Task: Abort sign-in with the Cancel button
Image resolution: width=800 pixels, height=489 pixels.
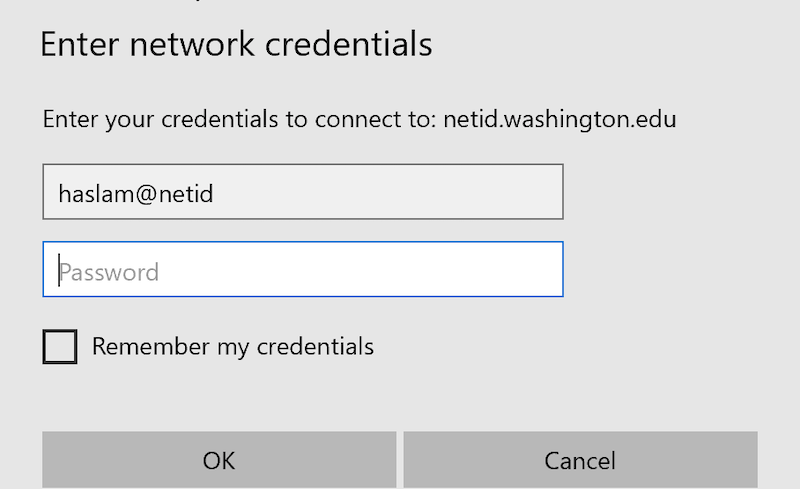Action: 580,460
